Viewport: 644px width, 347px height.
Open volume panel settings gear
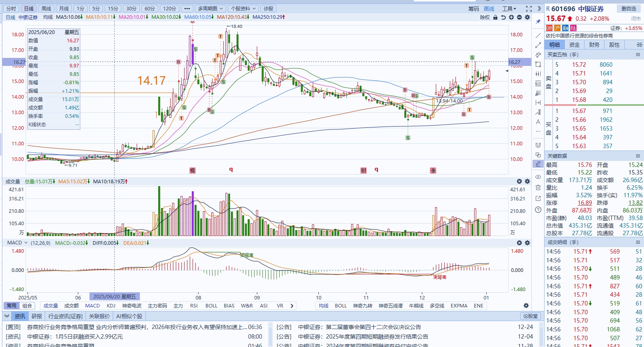click(527, 181)
